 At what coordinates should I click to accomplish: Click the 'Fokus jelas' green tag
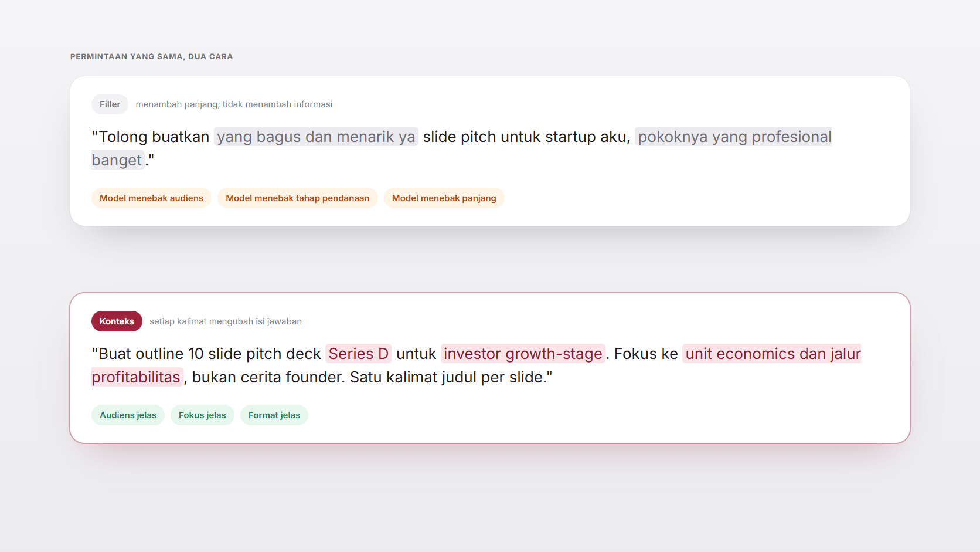tap(202, 415)
